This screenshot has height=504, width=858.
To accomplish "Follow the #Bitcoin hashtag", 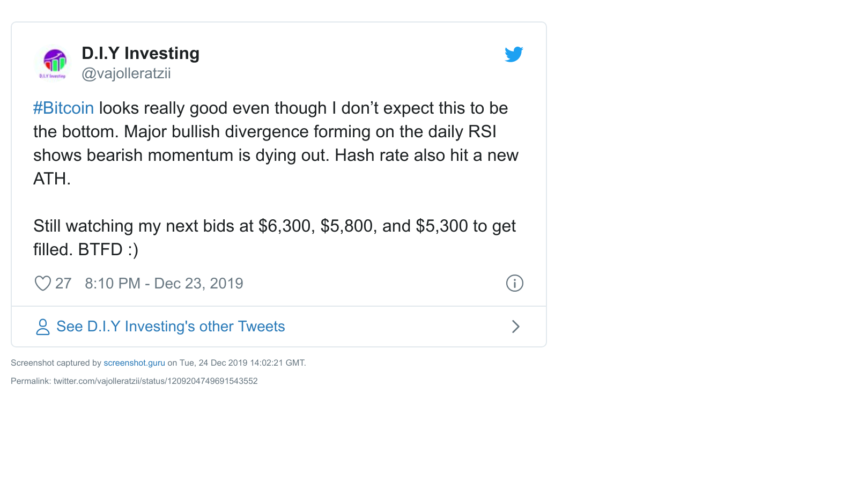I will 63,108.
